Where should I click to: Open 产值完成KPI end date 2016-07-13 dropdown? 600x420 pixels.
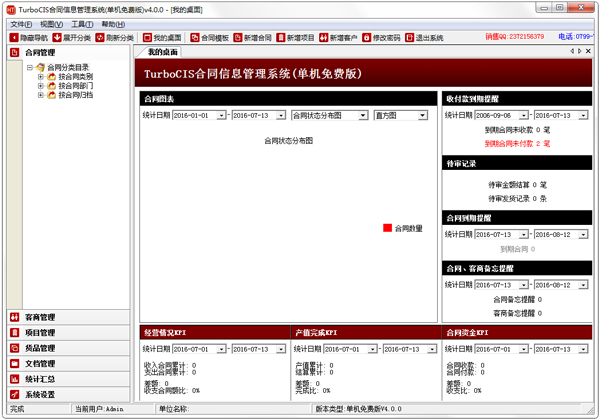coord(432,349)
